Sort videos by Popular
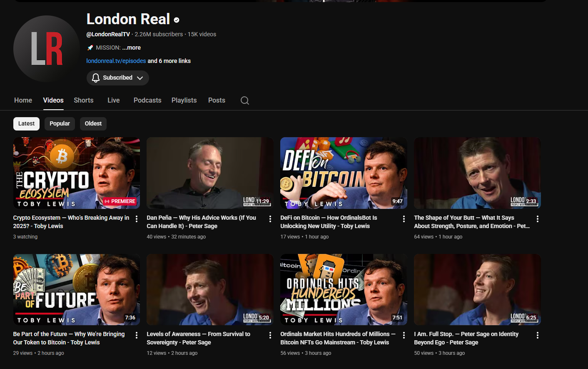588x369 pixels. (x=60, y=124)
